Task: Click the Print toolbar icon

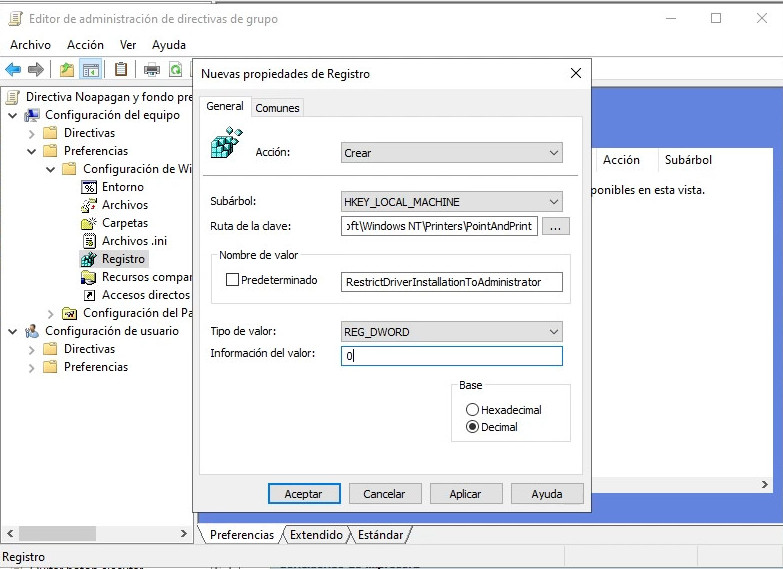Action: (152, 69)
